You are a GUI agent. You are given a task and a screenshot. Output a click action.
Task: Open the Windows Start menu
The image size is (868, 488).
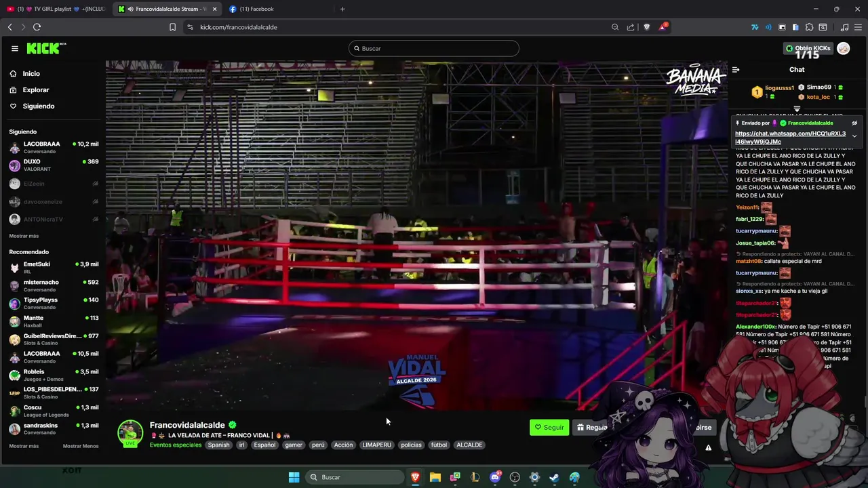[x=294, y=477]
